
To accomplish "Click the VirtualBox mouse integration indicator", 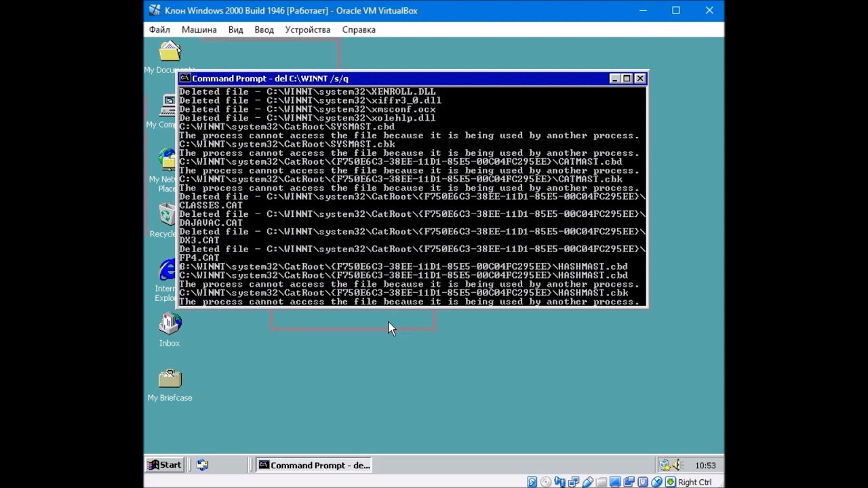I will [656, 482].
